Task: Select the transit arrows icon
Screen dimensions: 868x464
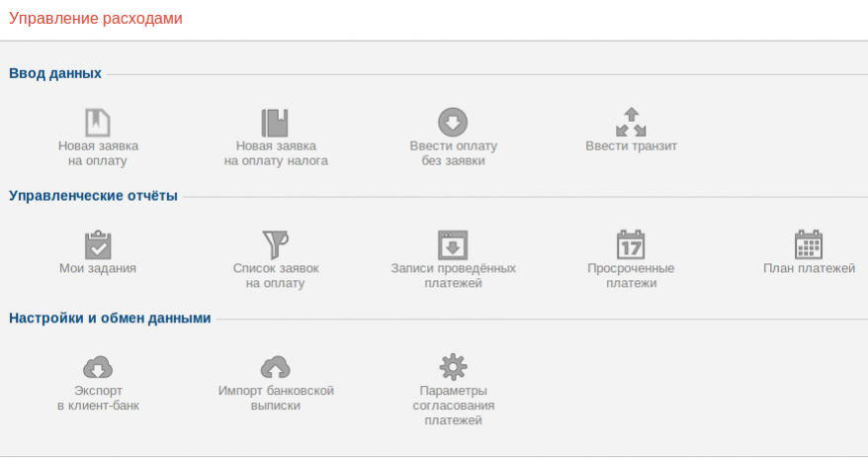Action: click(x=631, y=122)
